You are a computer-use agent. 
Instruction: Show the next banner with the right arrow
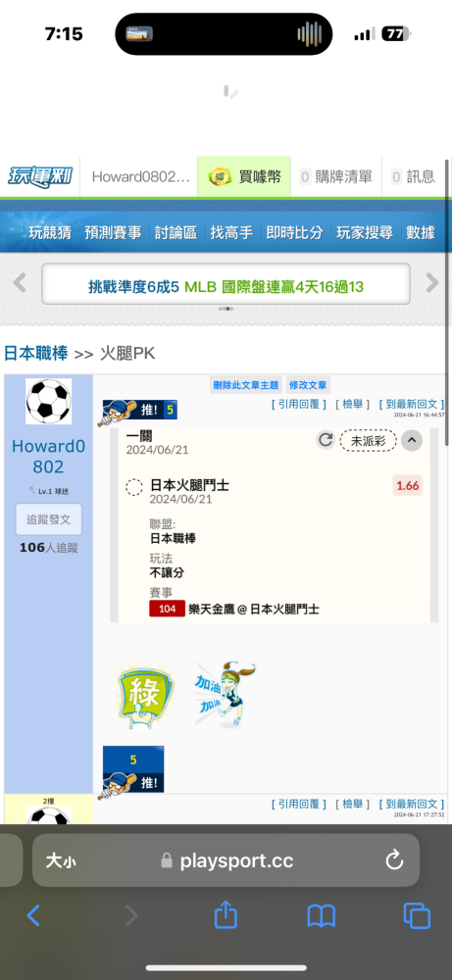click(x=432, y=283)
